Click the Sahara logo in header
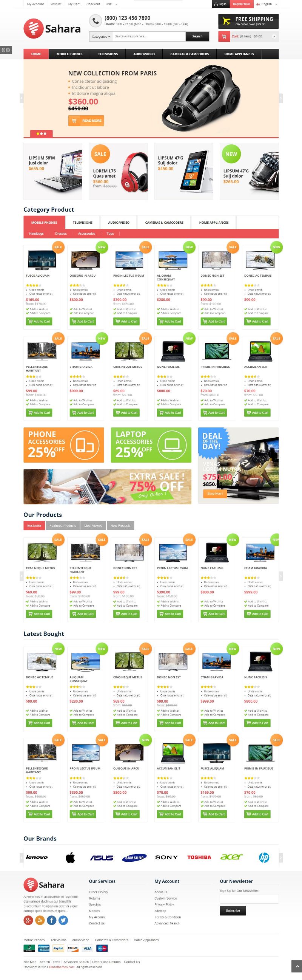This screenshot has width=302, height=980. coord(52,28)
